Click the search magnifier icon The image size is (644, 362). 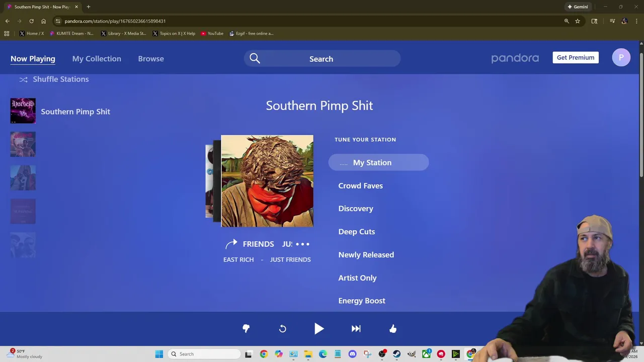(x=255, y=59)
